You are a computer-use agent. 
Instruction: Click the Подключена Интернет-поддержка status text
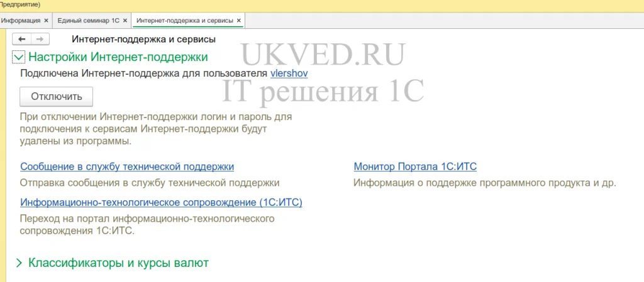(144, 73)
